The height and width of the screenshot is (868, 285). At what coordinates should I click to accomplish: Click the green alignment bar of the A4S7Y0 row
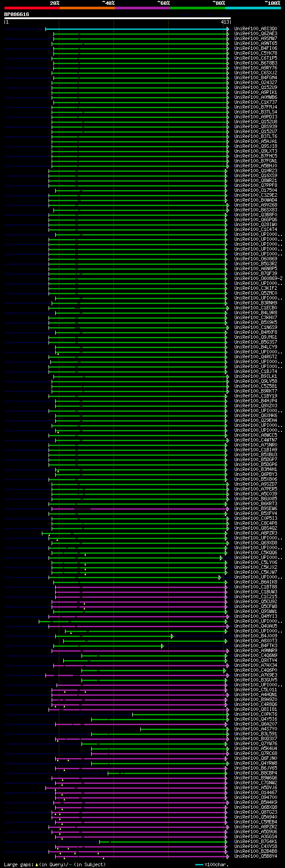click(x=183, y=729)
